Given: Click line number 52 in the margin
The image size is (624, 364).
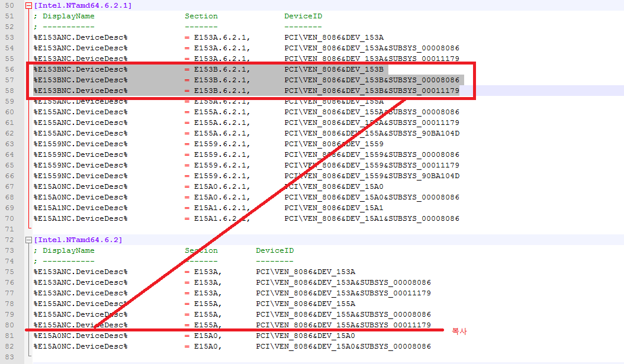Looking at the screenshot, I should [x=9, y=27].
